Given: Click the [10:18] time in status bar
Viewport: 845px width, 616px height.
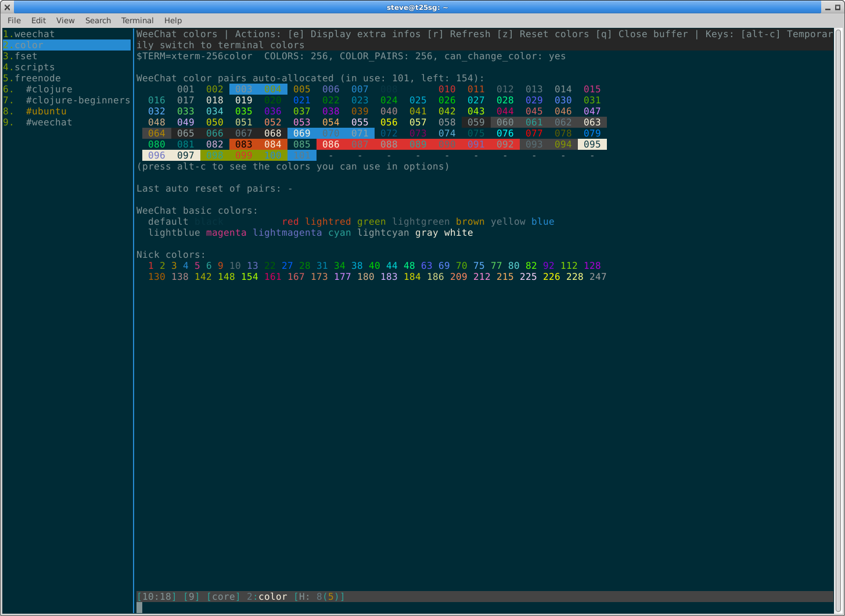Looking at the screenshot, I should (x=157, y=597).
